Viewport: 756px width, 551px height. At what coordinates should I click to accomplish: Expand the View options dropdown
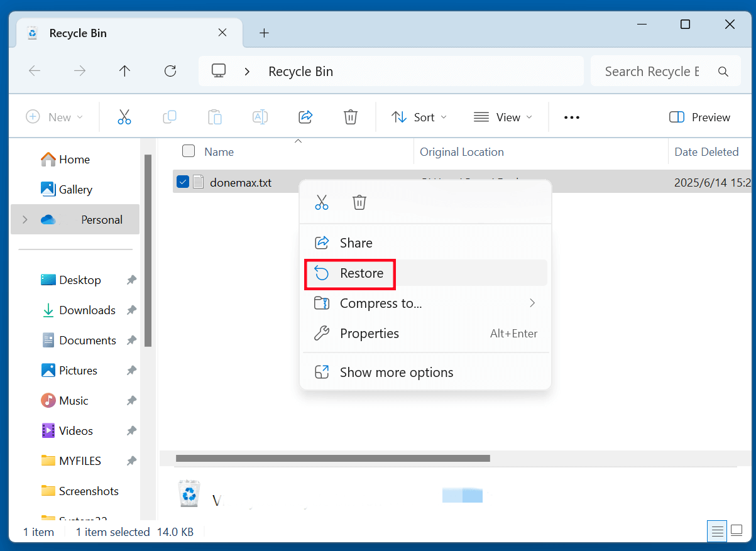click(503, 117)
